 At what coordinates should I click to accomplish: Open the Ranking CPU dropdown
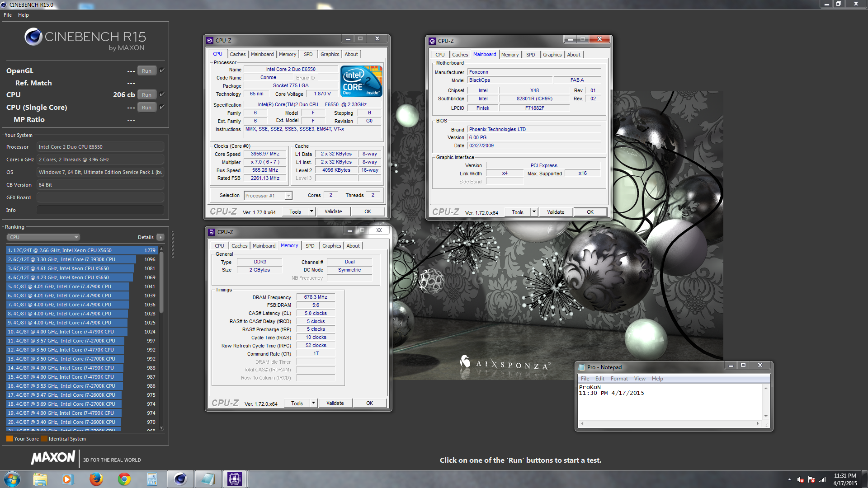point(43,237)
